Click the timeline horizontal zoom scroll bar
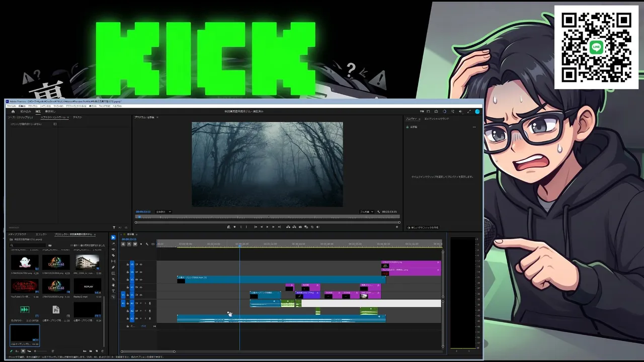 coord(148,351)
